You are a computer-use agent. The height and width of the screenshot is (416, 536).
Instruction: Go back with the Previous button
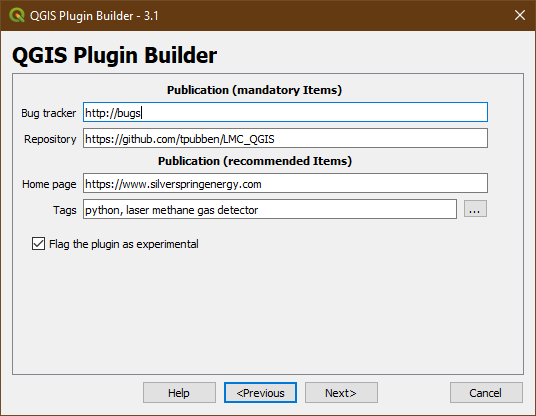[x=260, y=393]
